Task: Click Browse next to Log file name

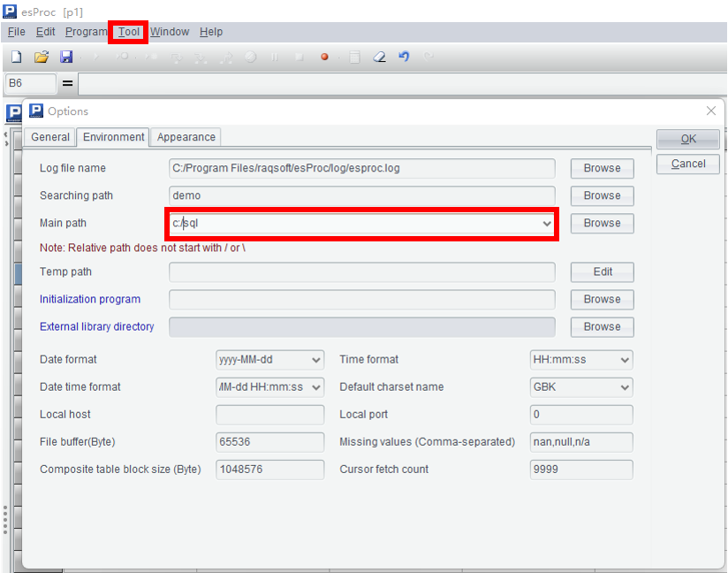Action: 602,168
